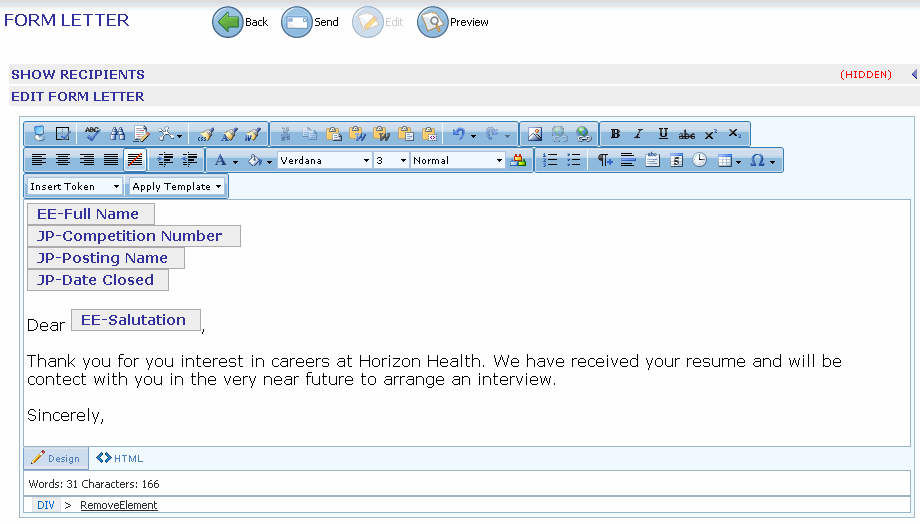Click the Redo arrow icon

492,134
